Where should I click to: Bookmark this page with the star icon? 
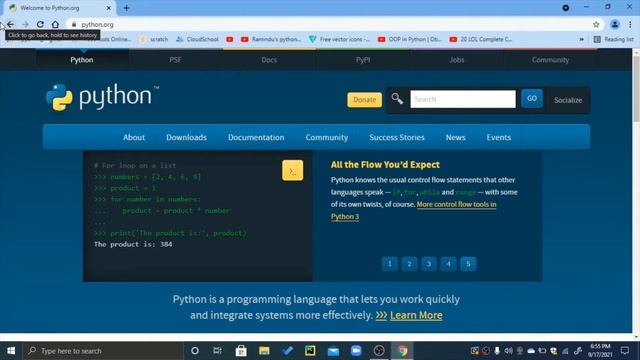pyautogui.click(x=596, y=24)
